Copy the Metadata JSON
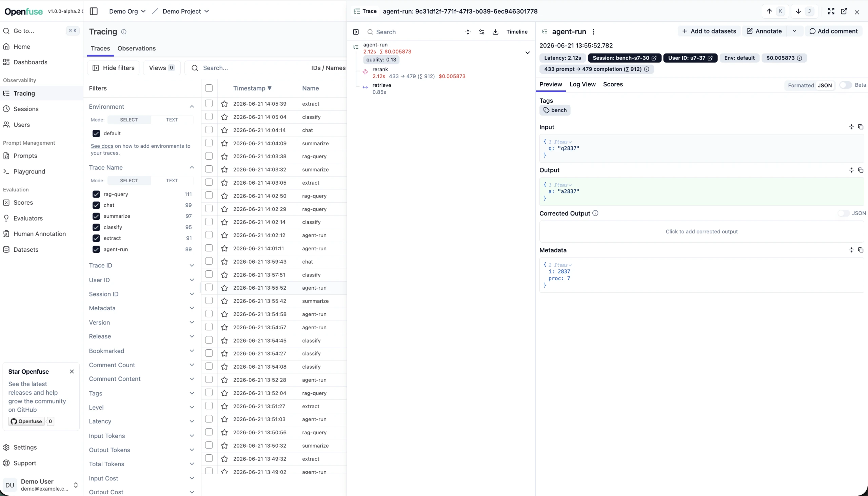This screenshot has width=868, height=496. pos(861,250)
